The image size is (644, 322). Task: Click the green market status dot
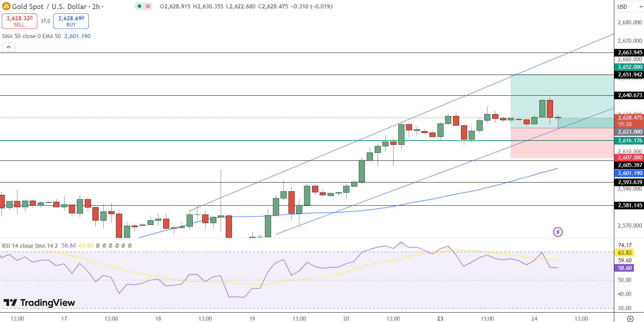(x=140, y=6)
